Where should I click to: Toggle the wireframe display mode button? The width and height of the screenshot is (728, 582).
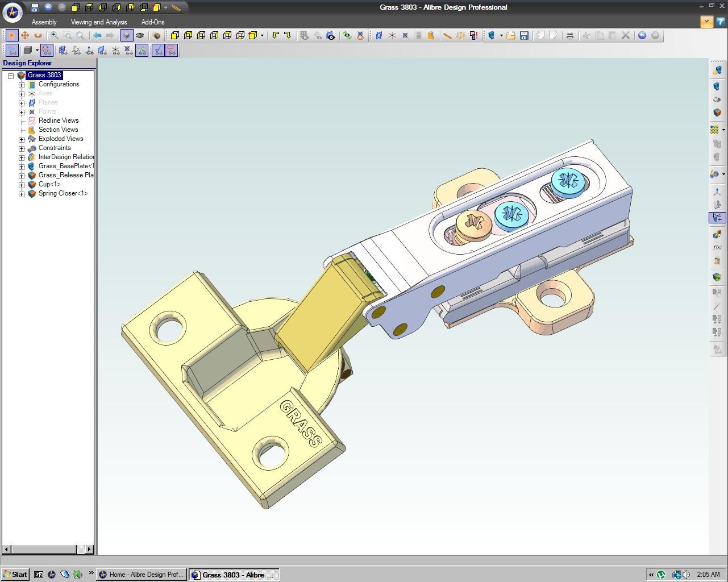point(140,35)
